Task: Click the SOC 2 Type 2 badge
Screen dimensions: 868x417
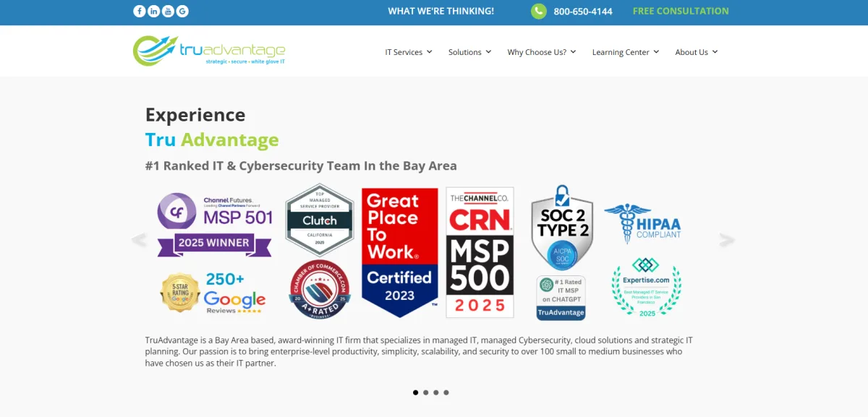Action: click(562, 227)
